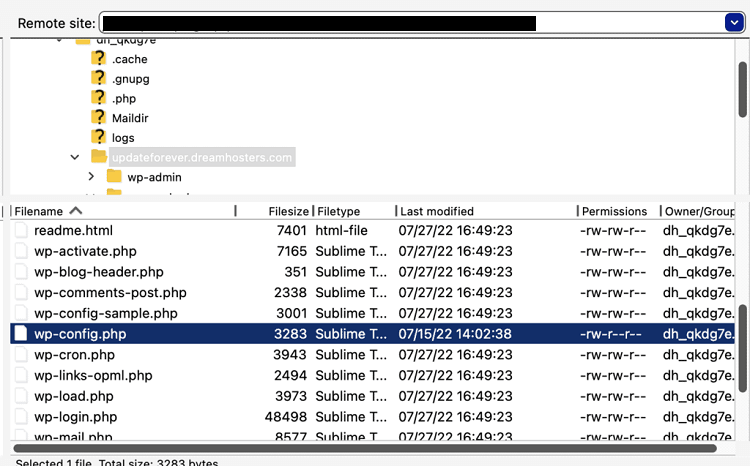
Task: Select updateforever.dreamhosters.com in directory tree
Action: coord(202,157)
